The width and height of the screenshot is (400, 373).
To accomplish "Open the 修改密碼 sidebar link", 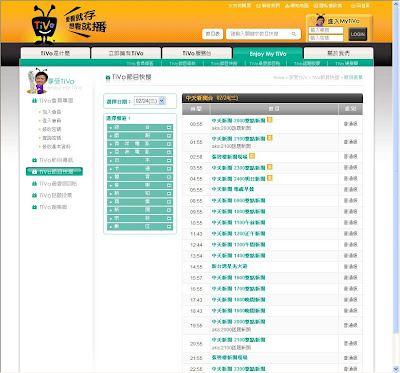I will (x=51, y=129).
